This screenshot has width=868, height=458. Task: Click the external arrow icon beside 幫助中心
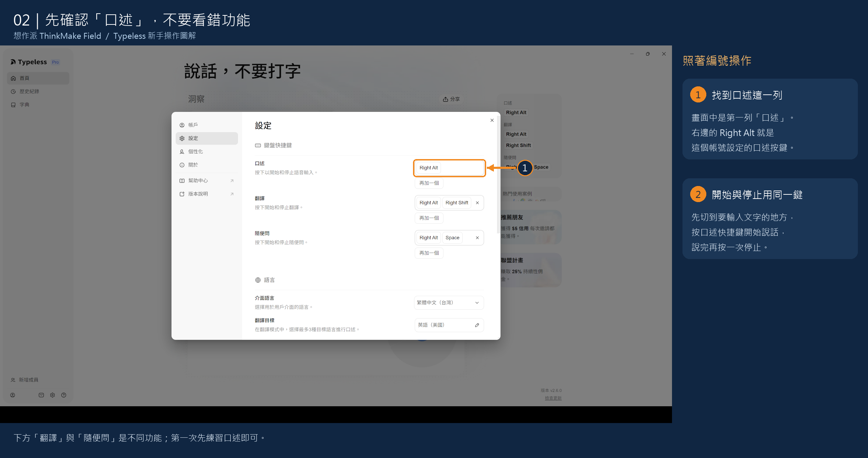[x=232, y=181]
